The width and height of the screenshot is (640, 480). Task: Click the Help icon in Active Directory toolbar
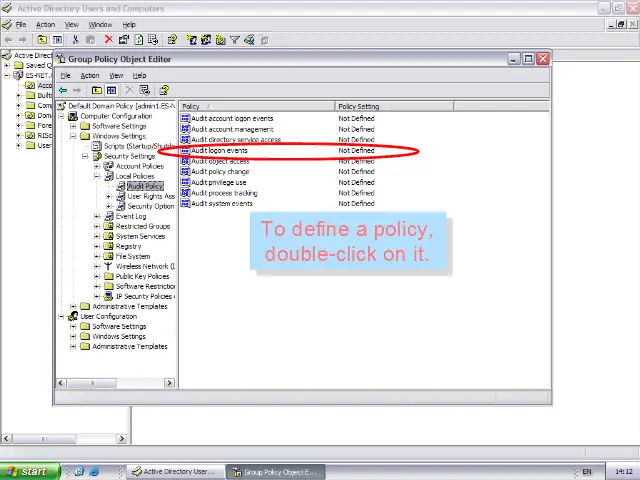coord(172,40)
